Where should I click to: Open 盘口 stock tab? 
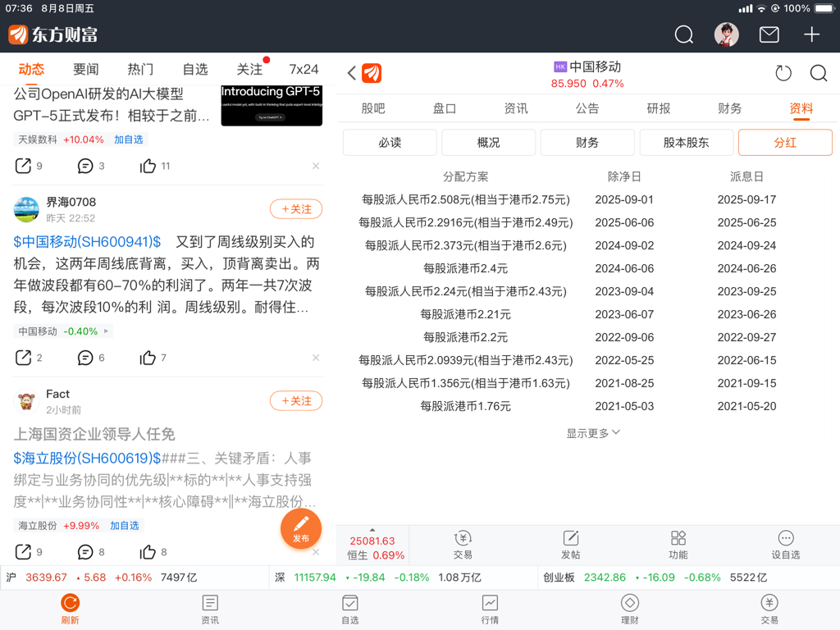click(x=444, y=109)
